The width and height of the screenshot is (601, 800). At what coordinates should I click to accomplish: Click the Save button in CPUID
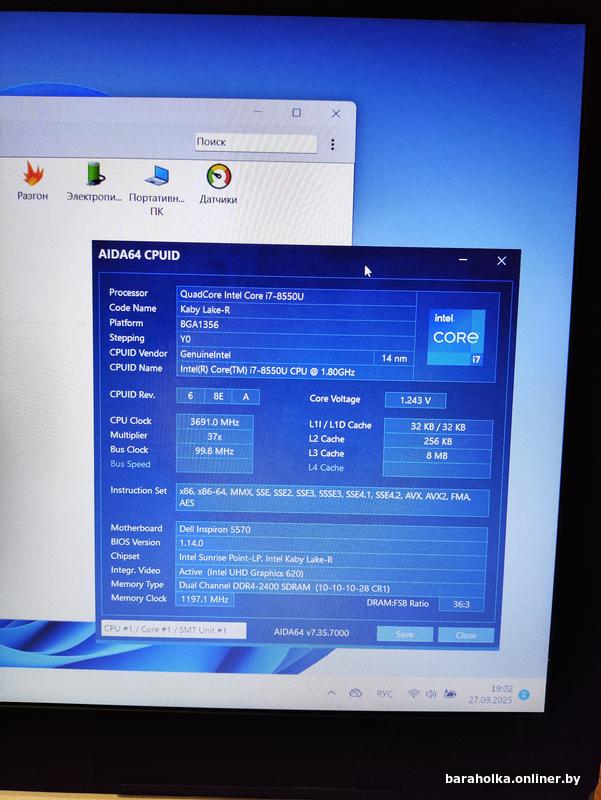click(x=405, y=634)
